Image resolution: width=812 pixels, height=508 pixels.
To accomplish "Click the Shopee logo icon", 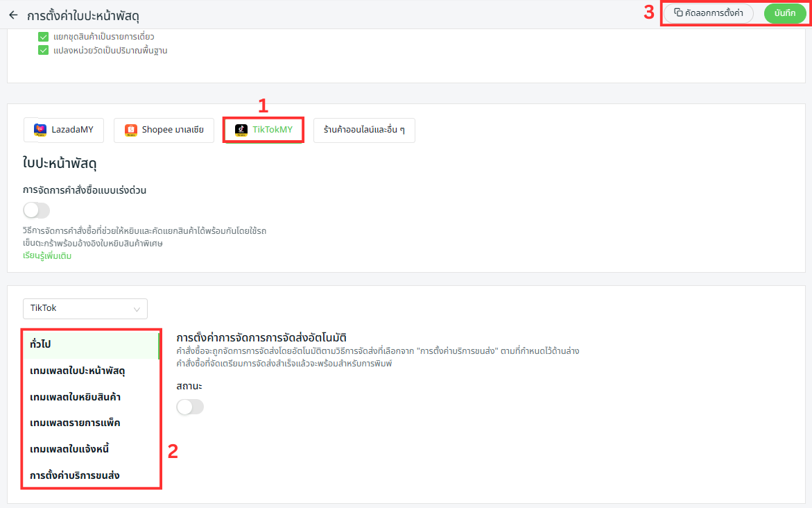I will [130, 130].
